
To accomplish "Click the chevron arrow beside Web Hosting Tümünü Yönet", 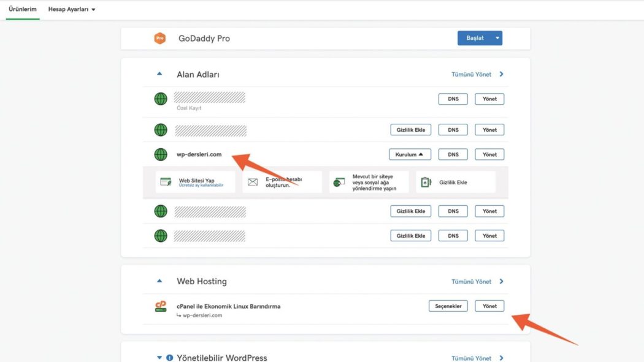I will (502, 282).
